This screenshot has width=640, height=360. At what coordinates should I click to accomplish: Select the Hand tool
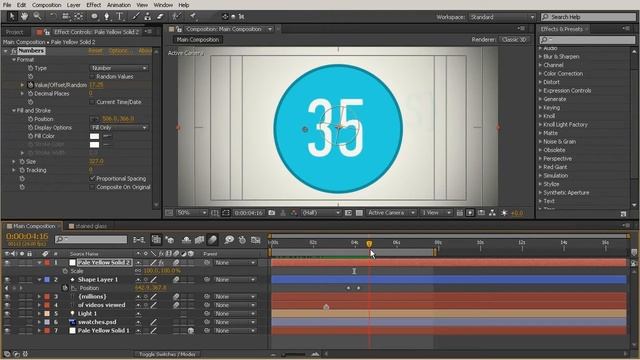[24, 16]
